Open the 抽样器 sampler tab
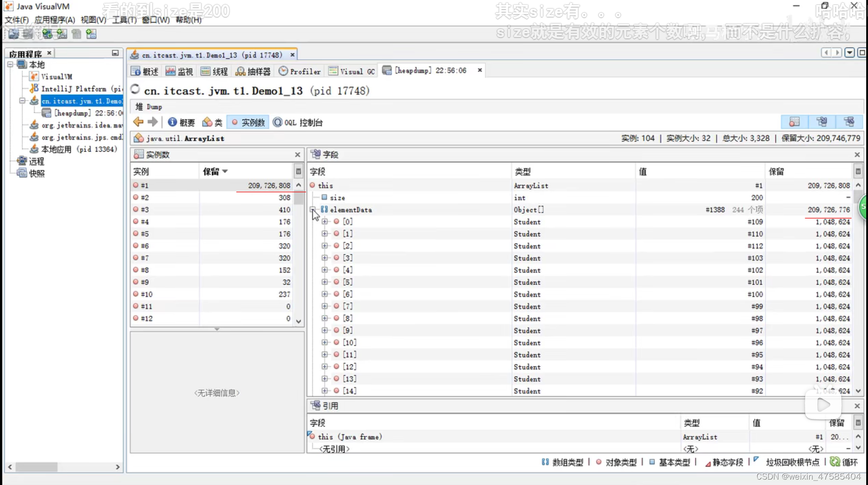The width and height of the screenshot is (868, 485). (253, 71)
